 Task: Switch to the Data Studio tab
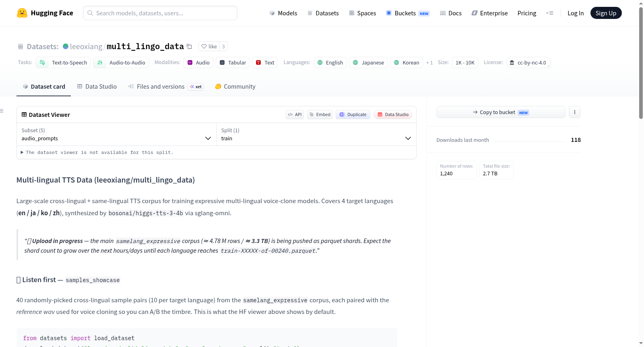[97, 86]
